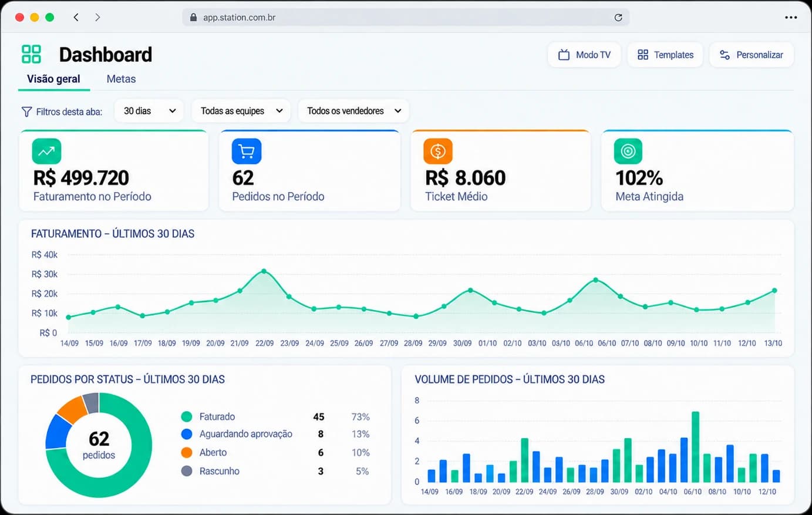Click the 13/10 last point on revenue chart

(x=774, y=291)
